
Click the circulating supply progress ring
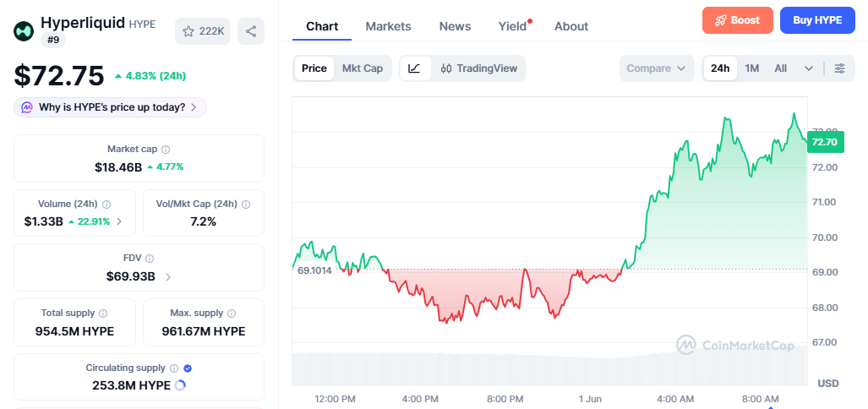tap(180, 385)
